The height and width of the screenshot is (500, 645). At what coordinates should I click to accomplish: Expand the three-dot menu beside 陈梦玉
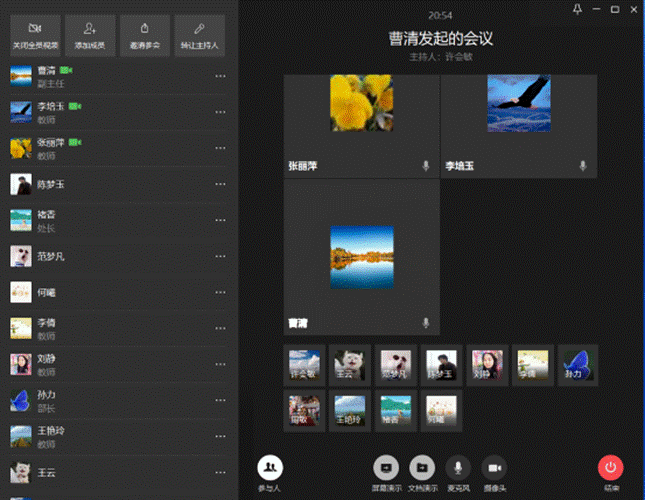[220, 185]
